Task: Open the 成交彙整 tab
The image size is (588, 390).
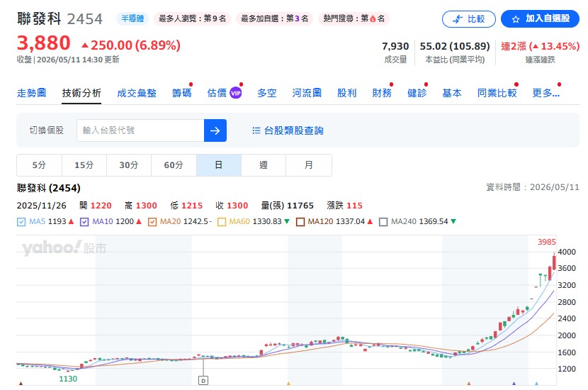Action: point(137,93)
